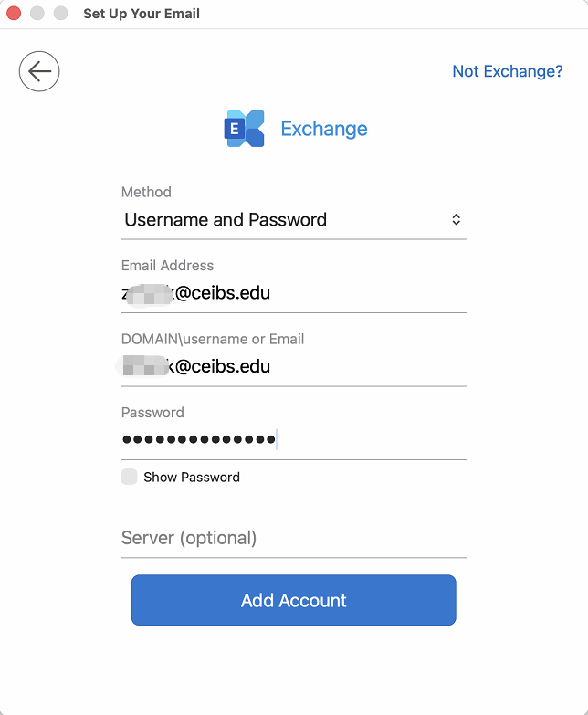This screenshot has height=715, width=588.
Task: Click the Method dropdown up-down chevron
Action: click(x=457, y=220)
